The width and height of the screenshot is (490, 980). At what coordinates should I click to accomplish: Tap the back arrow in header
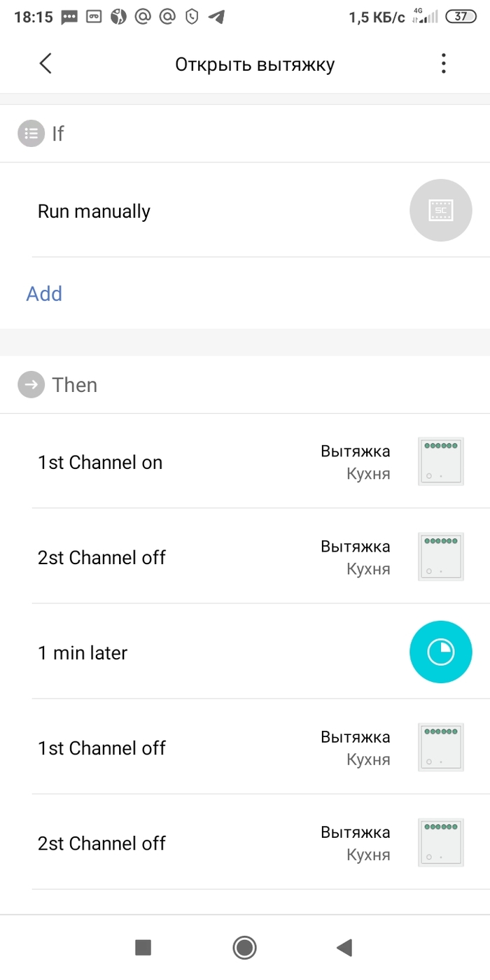point(45,64)
